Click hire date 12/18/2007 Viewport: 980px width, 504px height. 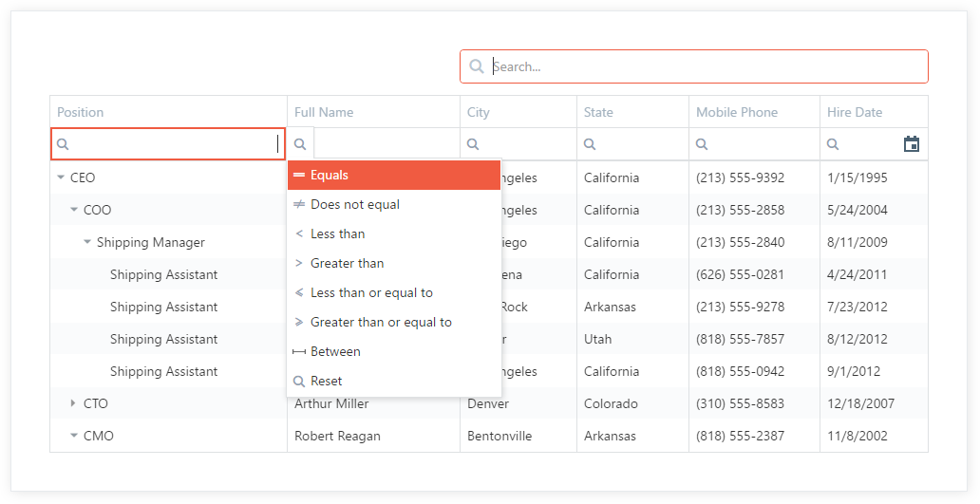[x=861, y=403]
